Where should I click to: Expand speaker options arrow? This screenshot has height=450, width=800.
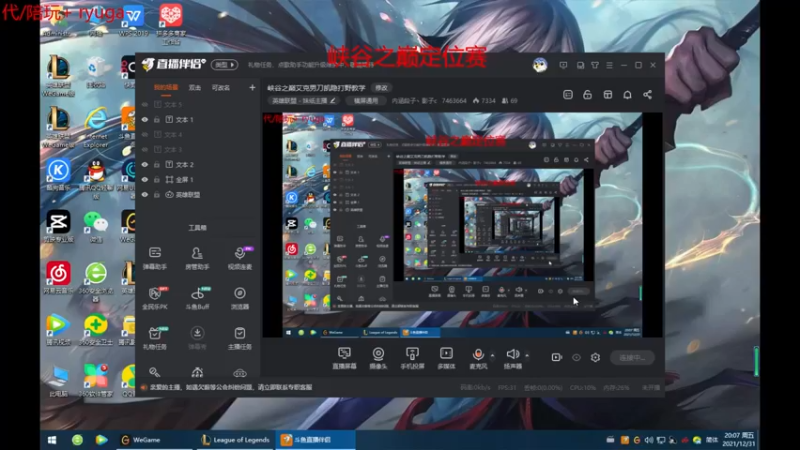(527, 355)
